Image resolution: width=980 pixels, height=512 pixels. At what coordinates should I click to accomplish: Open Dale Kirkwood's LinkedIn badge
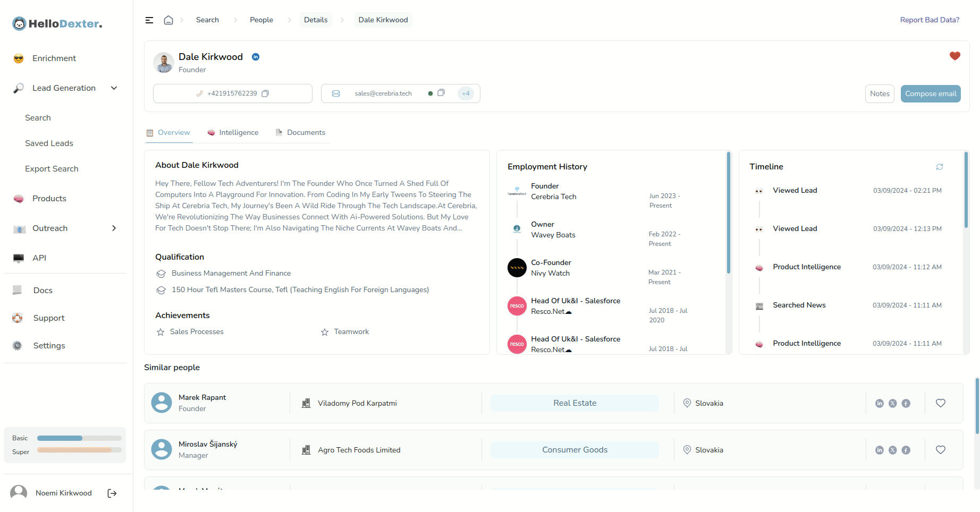coord(256,57)
